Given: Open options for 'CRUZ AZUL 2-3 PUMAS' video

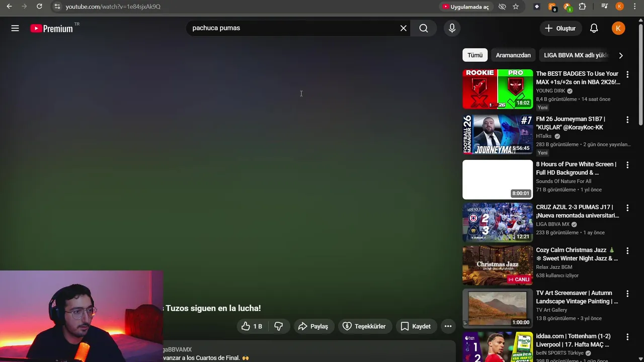Looking at the screenshot, I should [x=627, y=208].
